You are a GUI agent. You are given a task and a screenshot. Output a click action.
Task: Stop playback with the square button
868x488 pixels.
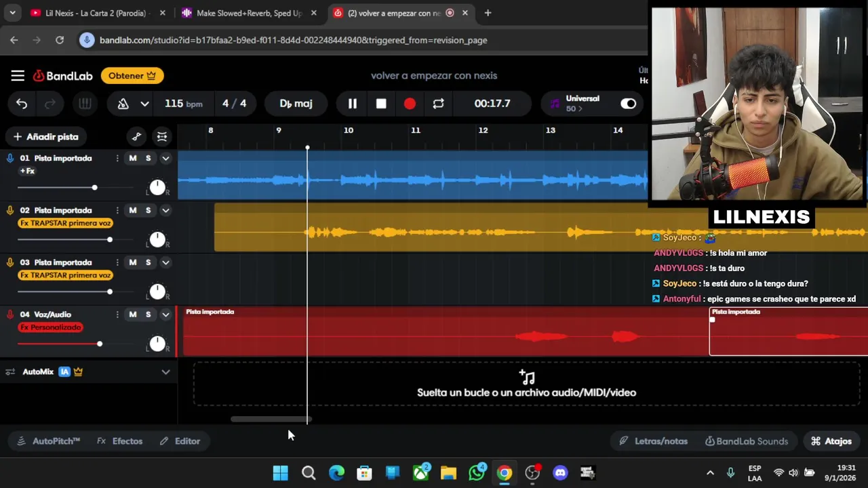(x=381, y=104)
